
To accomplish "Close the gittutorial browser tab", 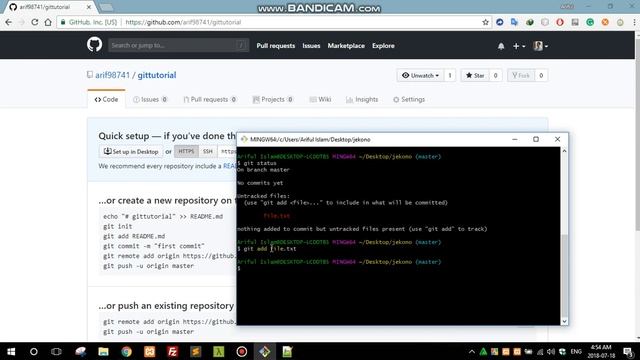I will (x=89, y=7).
